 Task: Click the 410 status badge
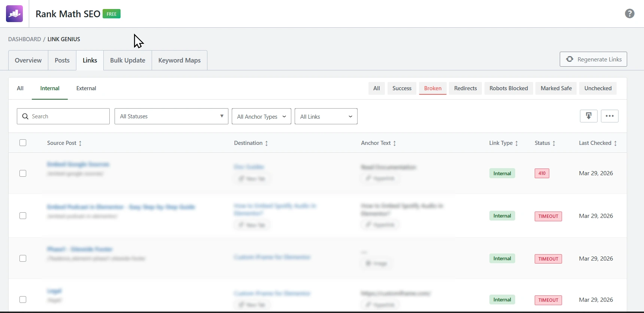pyautogui.click(x=542, y=173)
